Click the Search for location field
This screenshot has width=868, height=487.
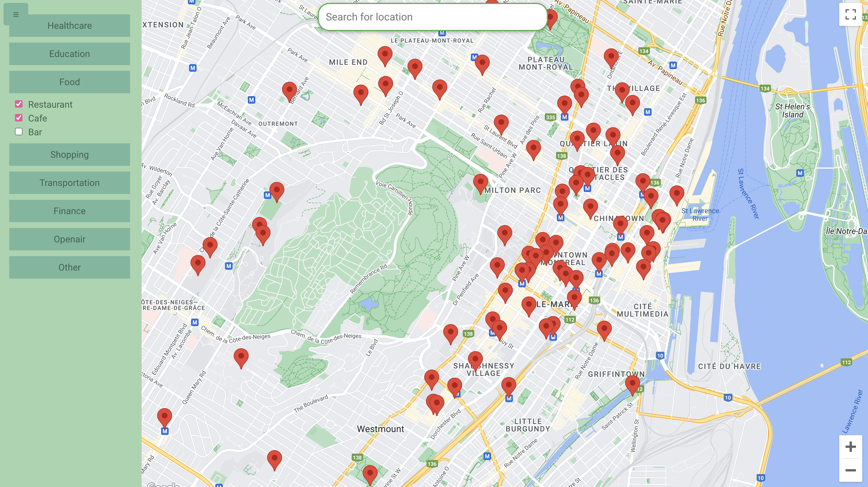pos(432,17)
